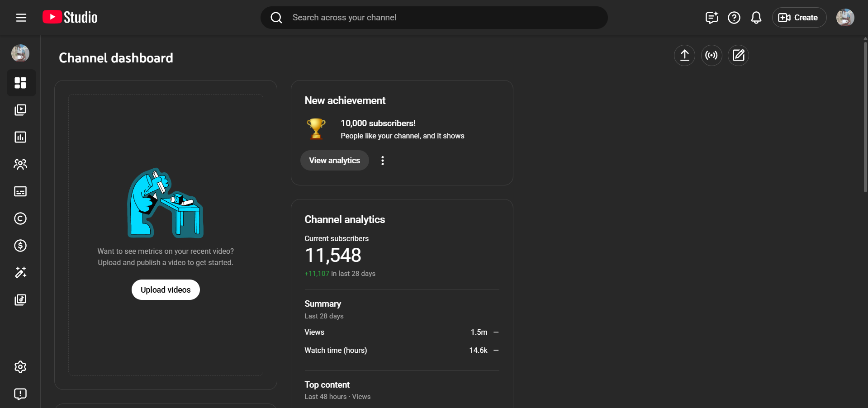Image resolution: width=868 pixels, height=408 pixels.
Task: Open the Content section in sidebar
Action: (20, 110)
